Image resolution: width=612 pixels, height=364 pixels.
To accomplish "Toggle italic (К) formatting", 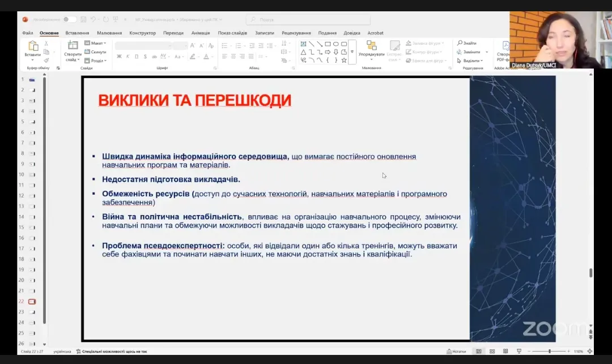I will [127, 57].
